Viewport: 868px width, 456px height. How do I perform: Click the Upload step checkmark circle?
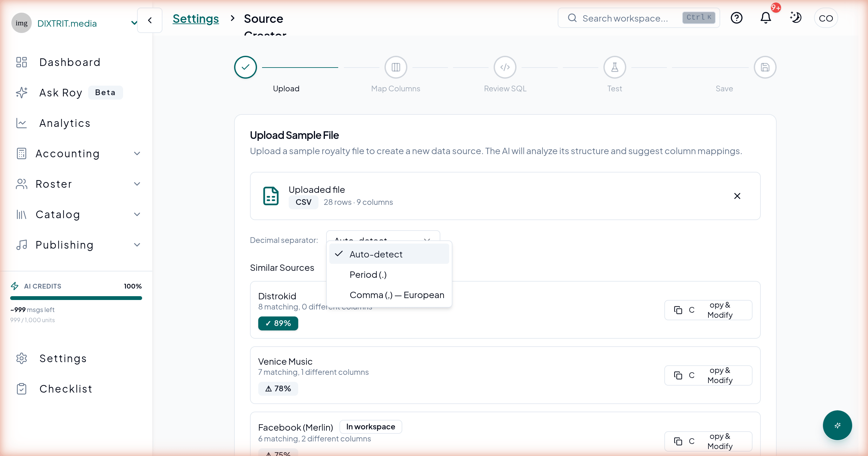tap(246, 67)
